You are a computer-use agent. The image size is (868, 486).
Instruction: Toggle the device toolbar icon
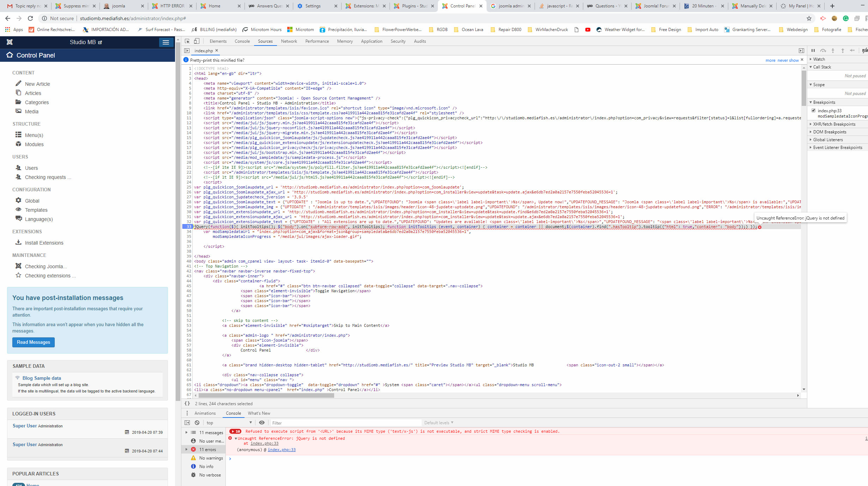pyautogui.click(x=197, y=41)
